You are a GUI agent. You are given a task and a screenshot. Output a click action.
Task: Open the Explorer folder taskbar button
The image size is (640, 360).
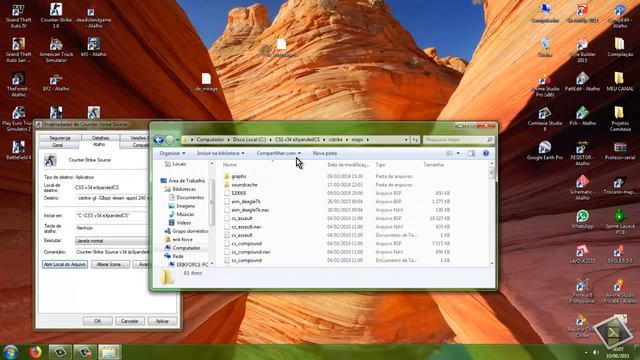click(x=109, y=352)
